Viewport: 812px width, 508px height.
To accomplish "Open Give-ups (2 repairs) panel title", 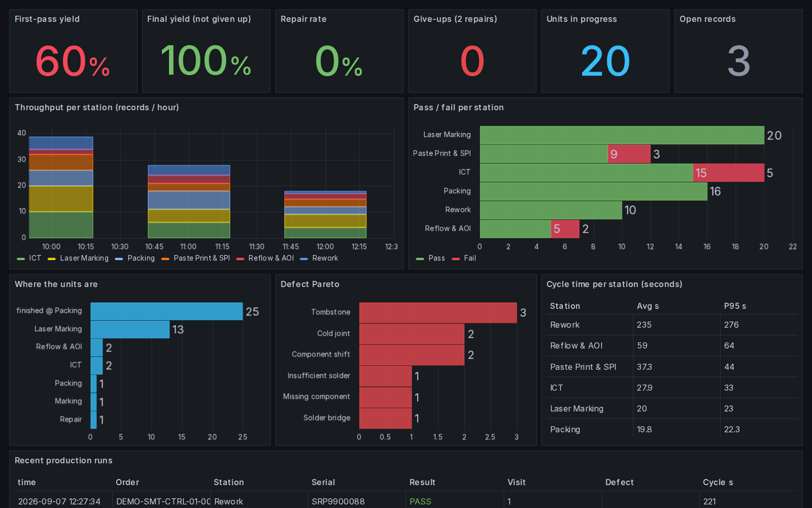I will 455,19.
